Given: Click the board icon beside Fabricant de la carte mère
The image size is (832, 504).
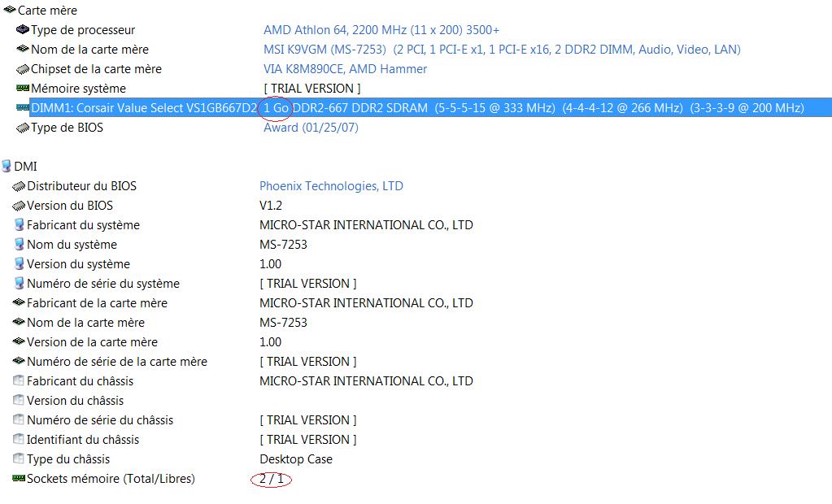Looking at the screenshot, I should click(19, 302).
